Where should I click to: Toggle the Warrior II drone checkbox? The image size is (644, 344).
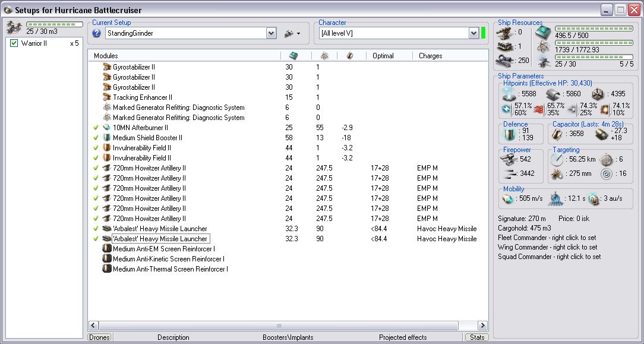click(14, 43)
